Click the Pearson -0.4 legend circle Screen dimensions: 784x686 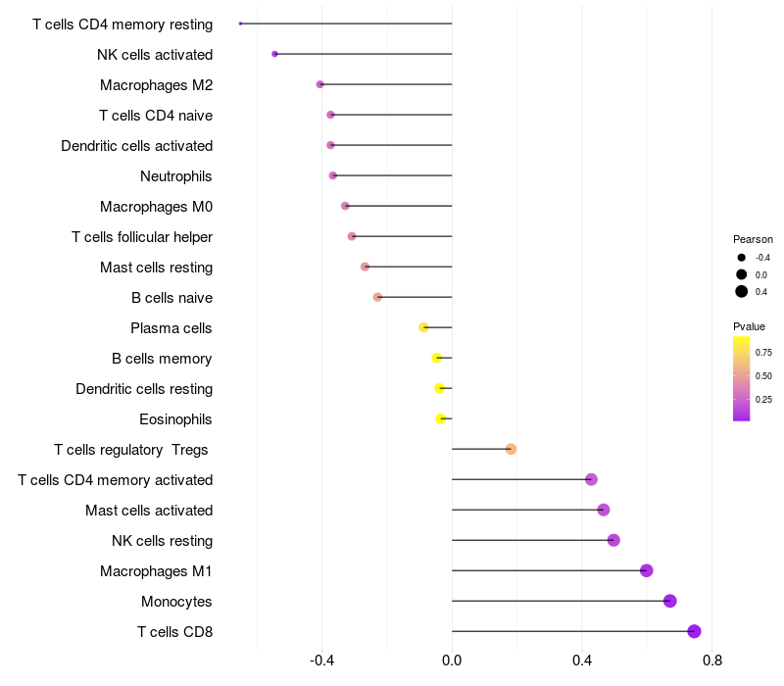tap(741, 258)
